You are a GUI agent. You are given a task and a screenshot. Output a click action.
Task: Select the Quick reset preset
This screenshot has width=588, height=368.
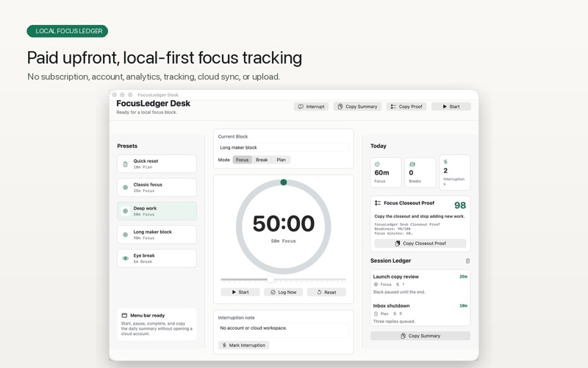click(157, 163)
